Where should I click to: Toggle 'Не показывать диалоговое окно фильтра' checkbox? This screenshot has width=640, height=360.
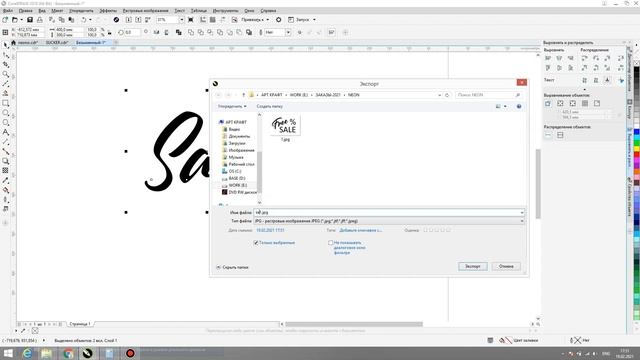point(331,242)
